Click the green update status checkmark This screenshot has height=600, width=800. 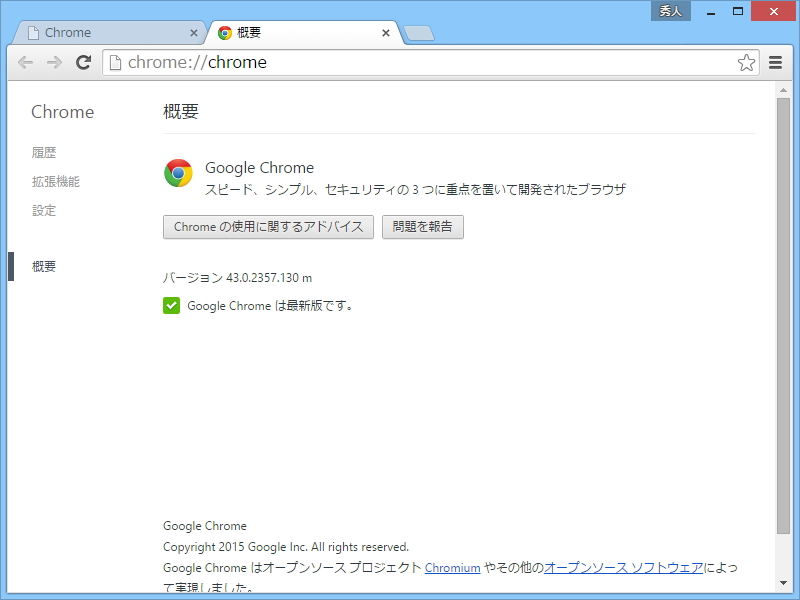click(x=171, y=306)
